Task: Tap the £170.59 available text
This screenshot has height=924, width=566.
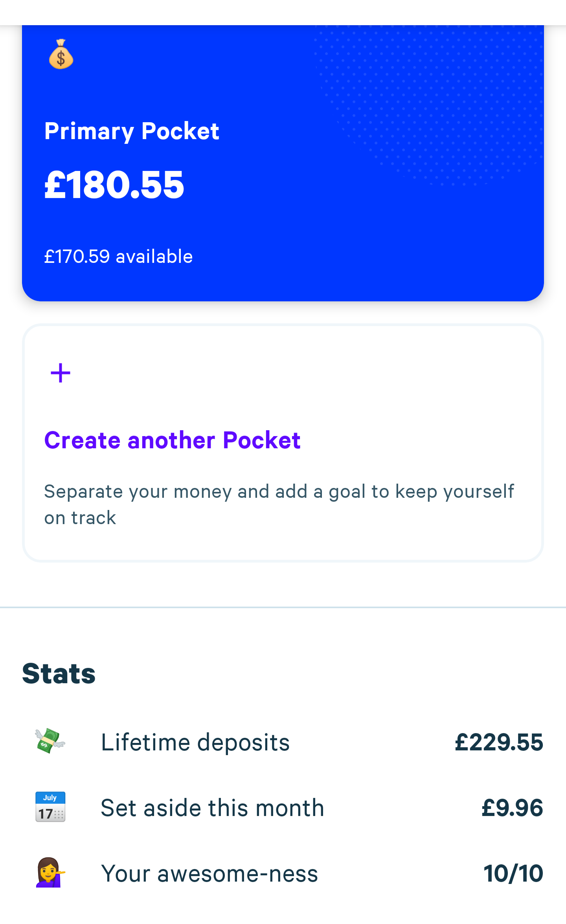Action: [x=118, y=257]
